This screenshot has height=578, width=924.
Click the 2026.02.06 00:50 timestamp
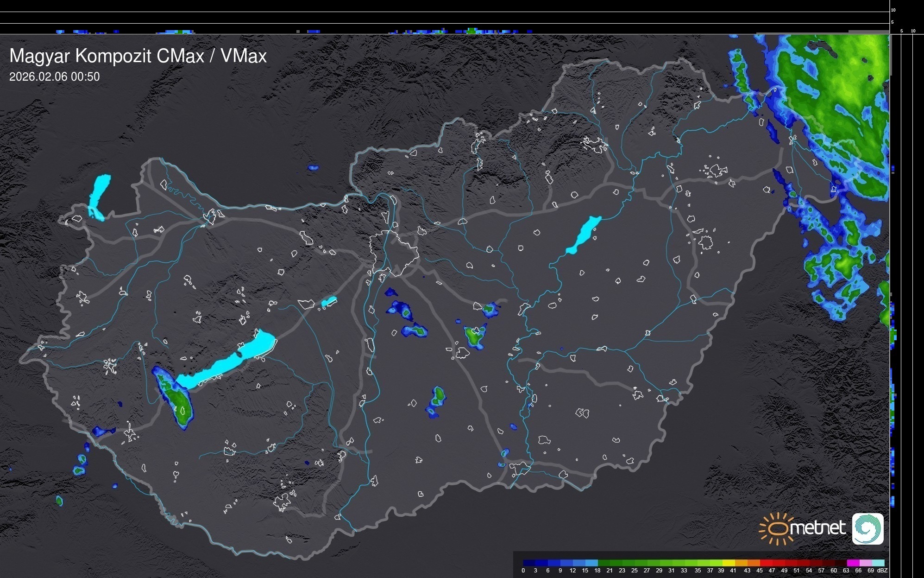(x=54, y=76)
